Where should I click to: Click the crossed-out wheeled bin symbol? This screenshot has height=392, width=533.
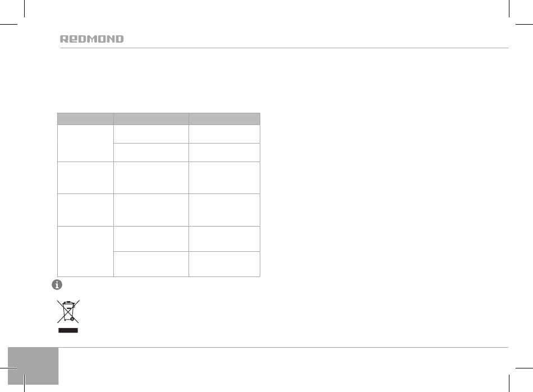coord(68,311)
